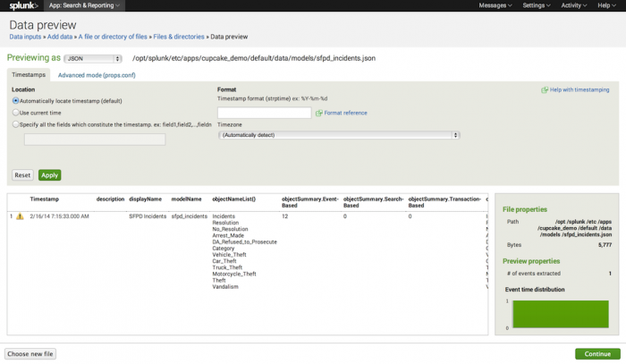
Task: Click the objectSummary.Search-Based column header
Action: coord(373,202)
